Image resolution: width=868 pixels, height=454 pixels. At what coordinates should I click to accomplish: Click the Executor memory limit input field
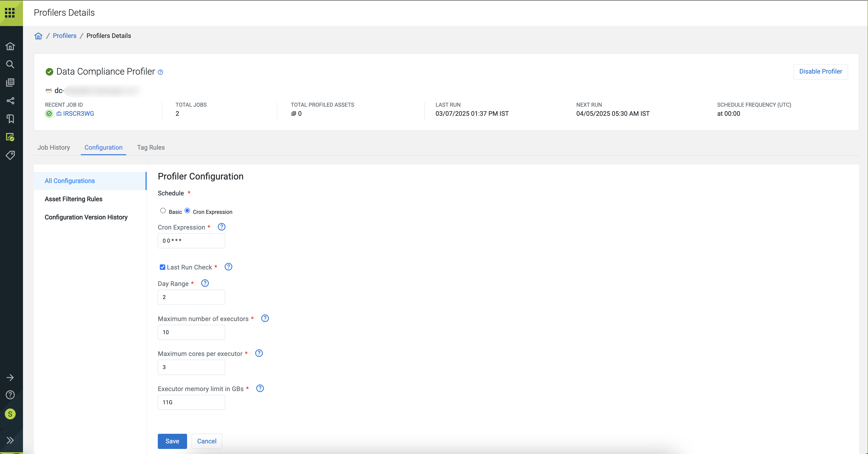[191, 402]
